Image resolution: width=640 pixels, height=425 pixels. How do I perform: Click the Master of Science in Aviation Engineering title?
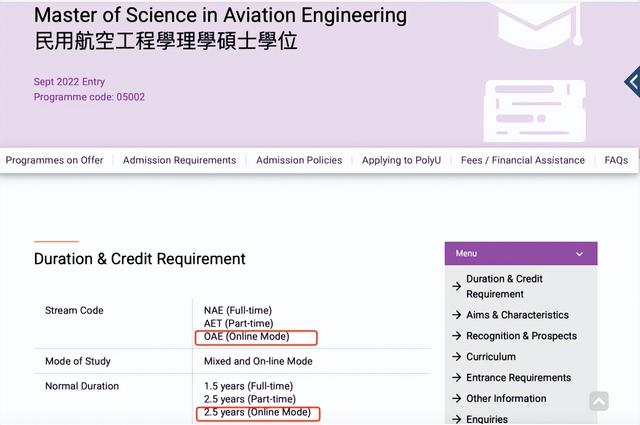[x=220, y=16]
